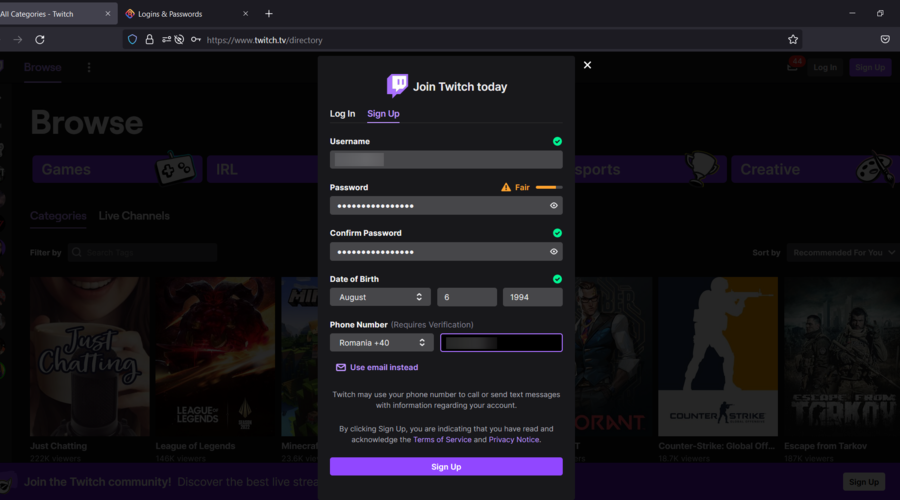
Task: Click the Confirm Password field
Action: (x=446, y=251)
